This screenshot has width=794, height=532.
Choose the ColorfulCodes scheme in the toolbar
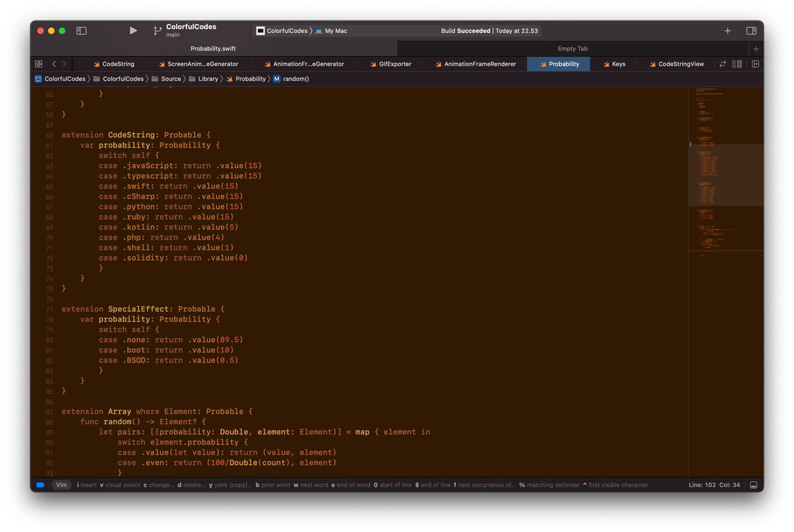coord(282,31)
